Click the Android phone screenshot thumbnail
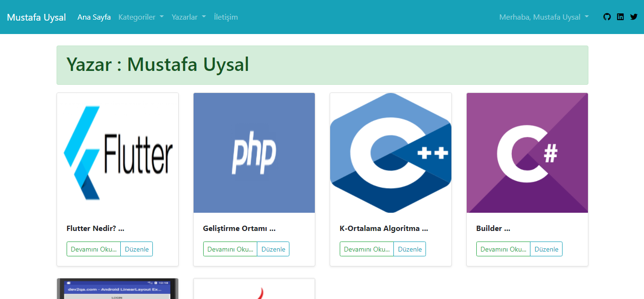 pyautogui.click(x=117, y=287)
